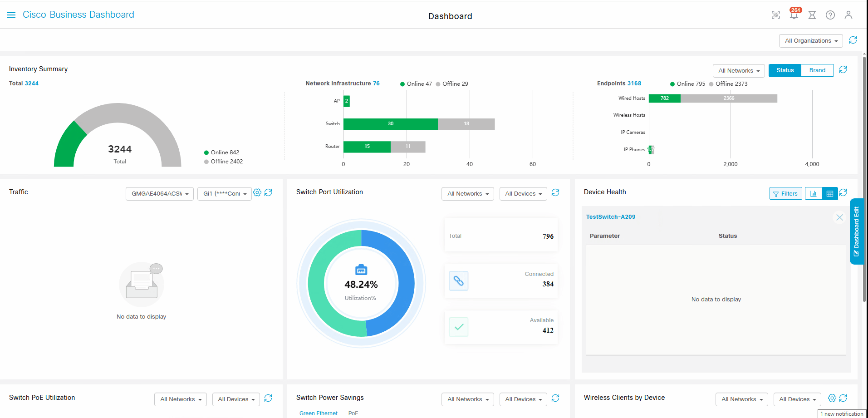868x418 pixels.
Task: Open Traffic widget settings gear
Action: pos(257,193)
